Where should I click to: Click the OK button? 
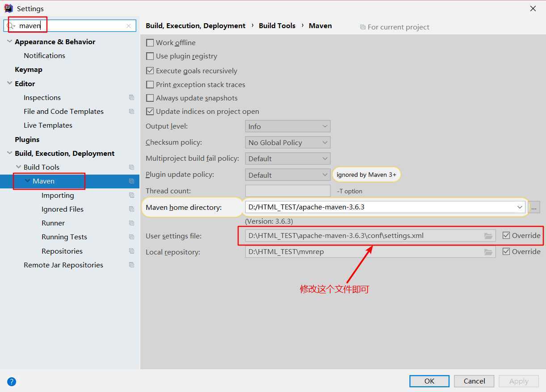(x=429, y=381)
